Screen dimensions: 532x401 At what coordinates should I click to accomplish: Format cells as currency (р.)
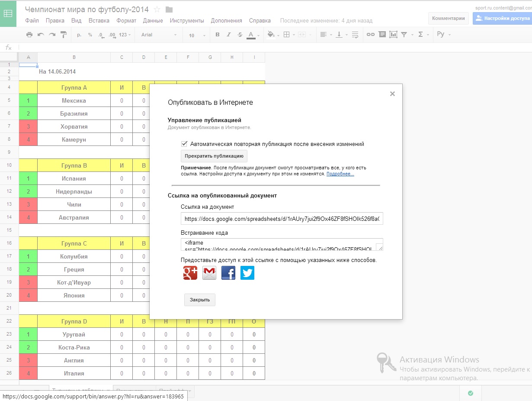pos(79,35)
